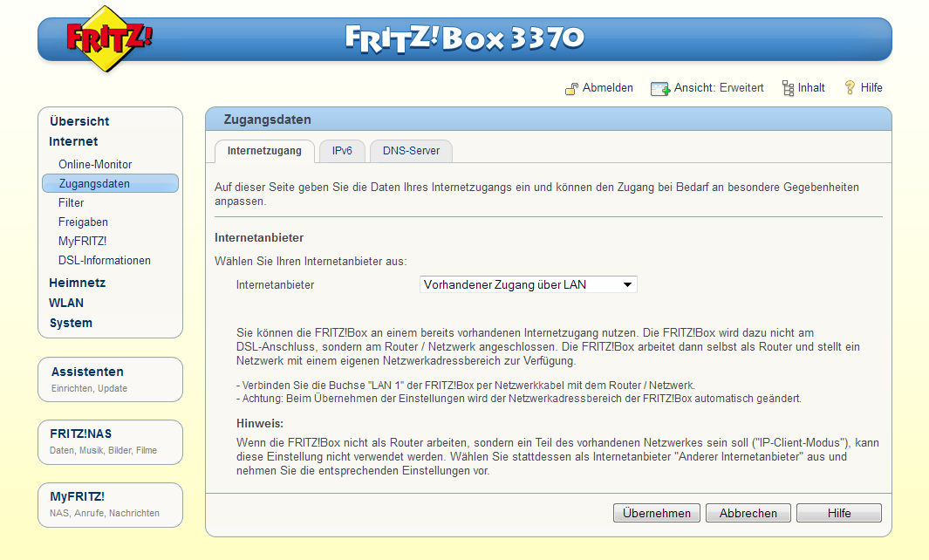Click the Abmelden lock icon
The width and height of the screenshot is (929, 560).
coord(571,89)
